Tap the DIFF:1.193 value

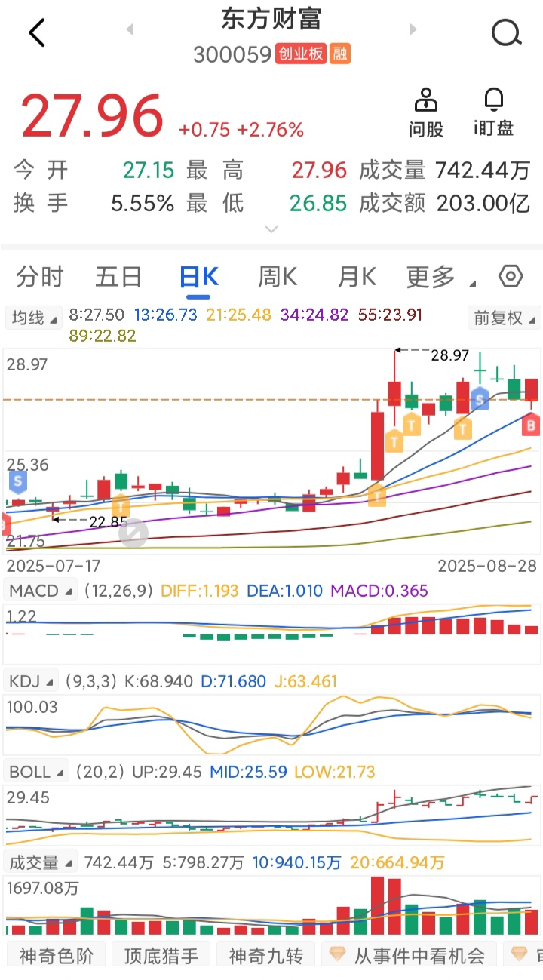click(200, 591)
